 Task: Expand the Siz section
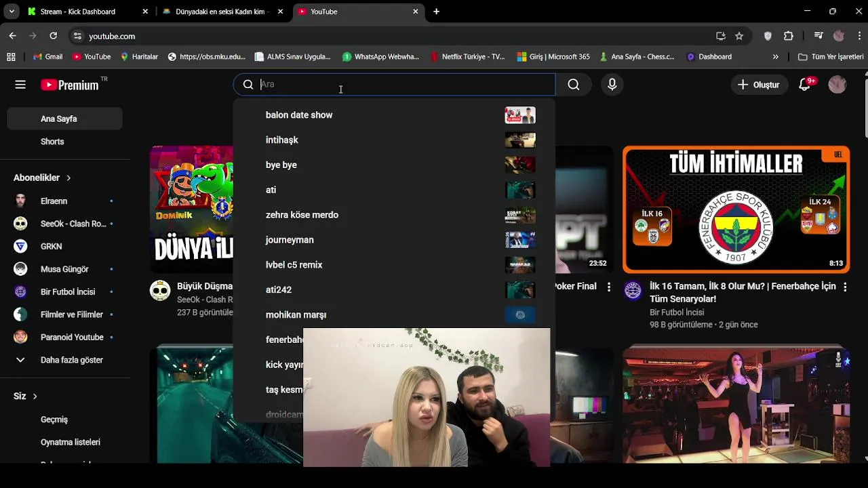pyautogui.click(x=25, y=396)
